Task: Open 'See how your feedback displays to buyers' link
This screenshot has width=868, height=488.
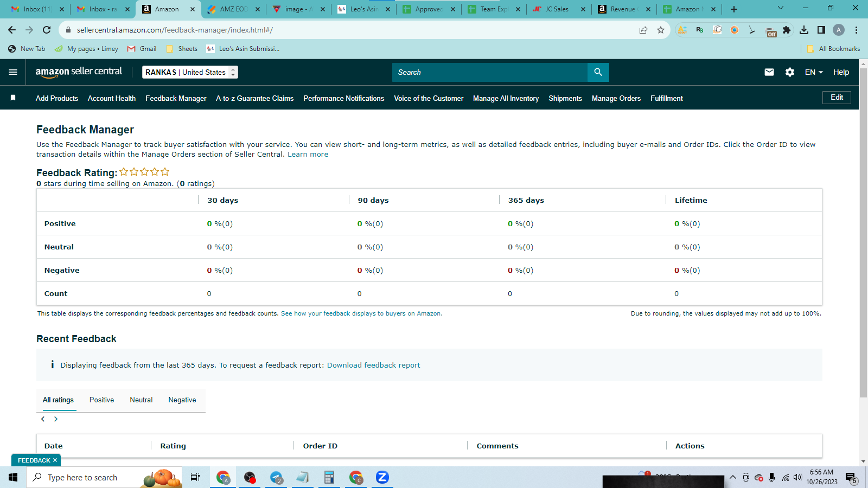Action: 361,313
